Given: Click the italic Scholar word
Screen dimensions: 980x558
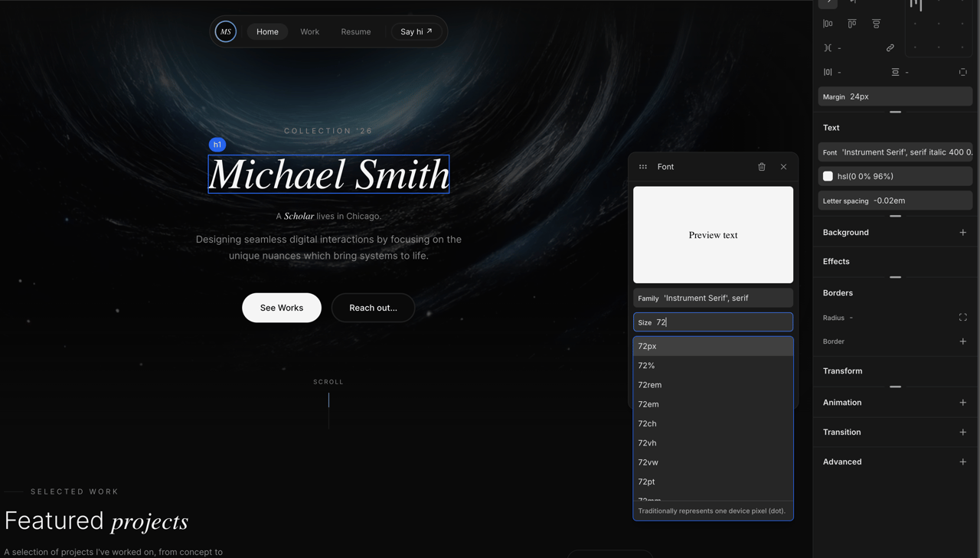Looking at the screenshot, I should (299, 217).
